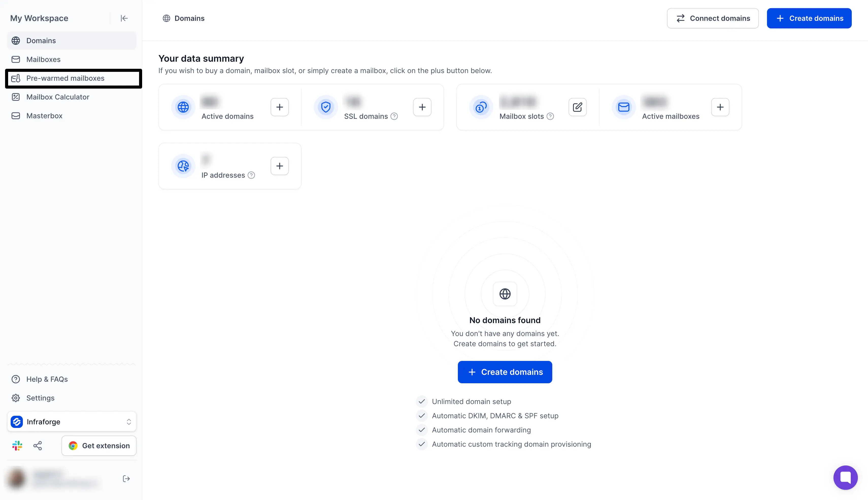Show IP addresses help tooltip icon
868x500 pixels.
(x=251, y=175)
